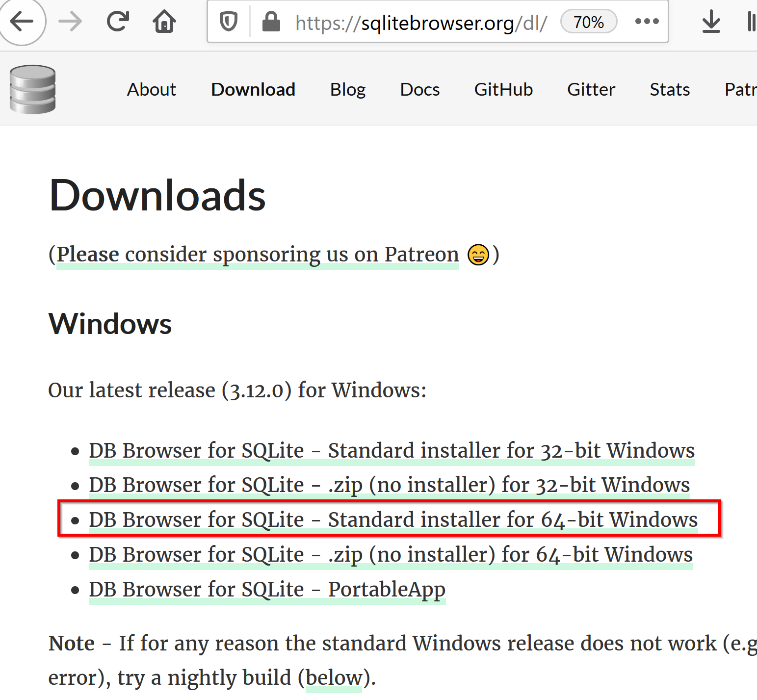The height and width of the screenshot is (700, 757).
Task: Click the browser Forward arrow button
Action: point(70,22)
